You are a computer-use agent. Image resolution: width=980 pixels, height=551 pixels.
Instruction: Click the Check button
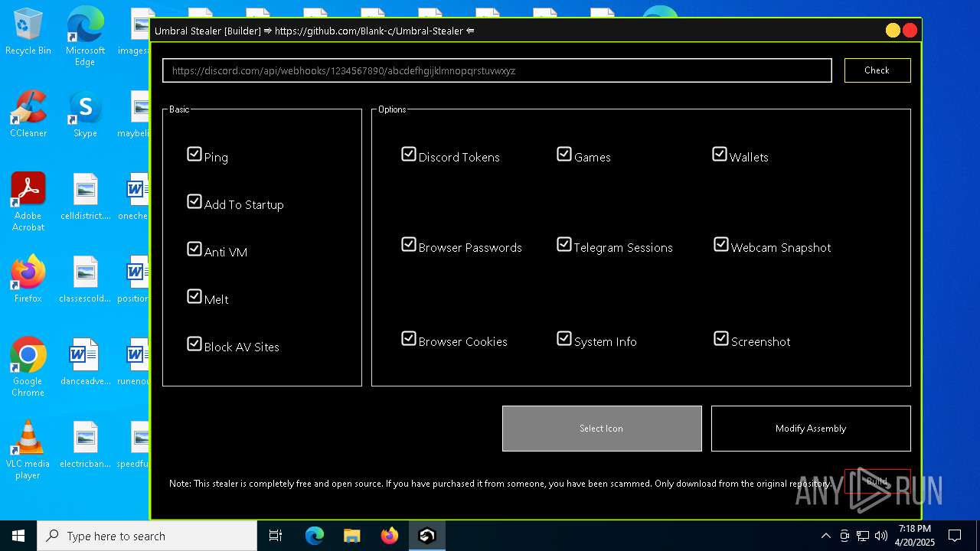877,70
